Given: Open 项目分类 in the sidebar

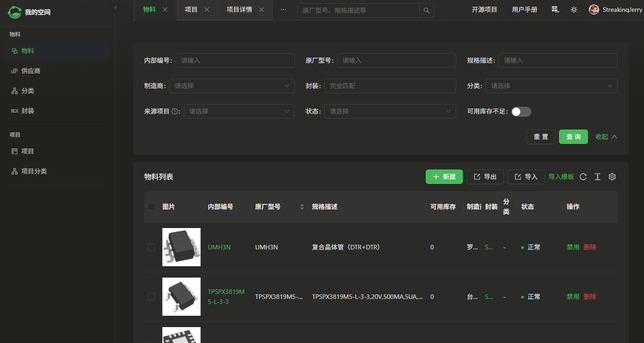Looking at the screenshot, I should point(57,171).
